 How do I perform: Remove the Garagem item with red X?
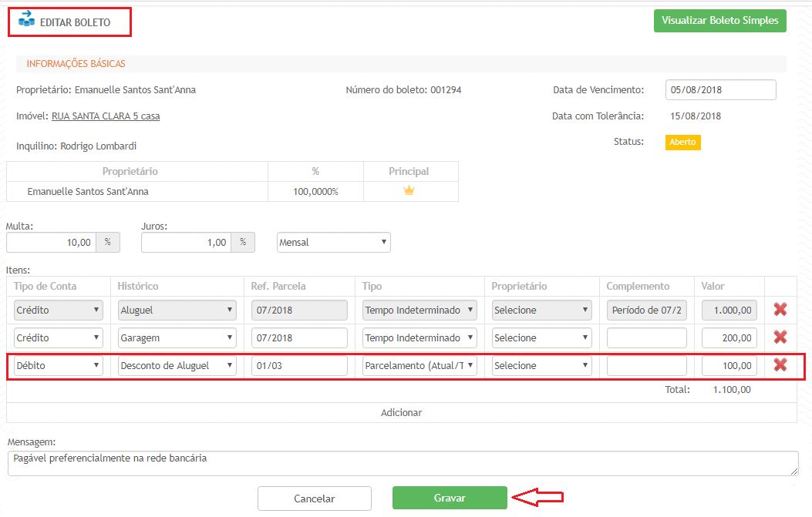[780, 337]
